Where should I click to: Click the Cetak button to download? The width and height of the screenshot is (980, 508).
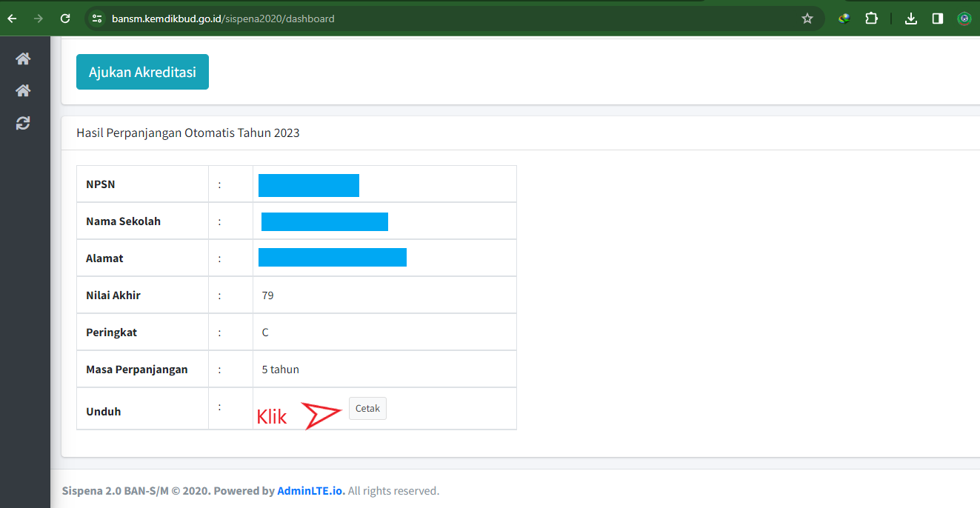click(x=367, y=409)
